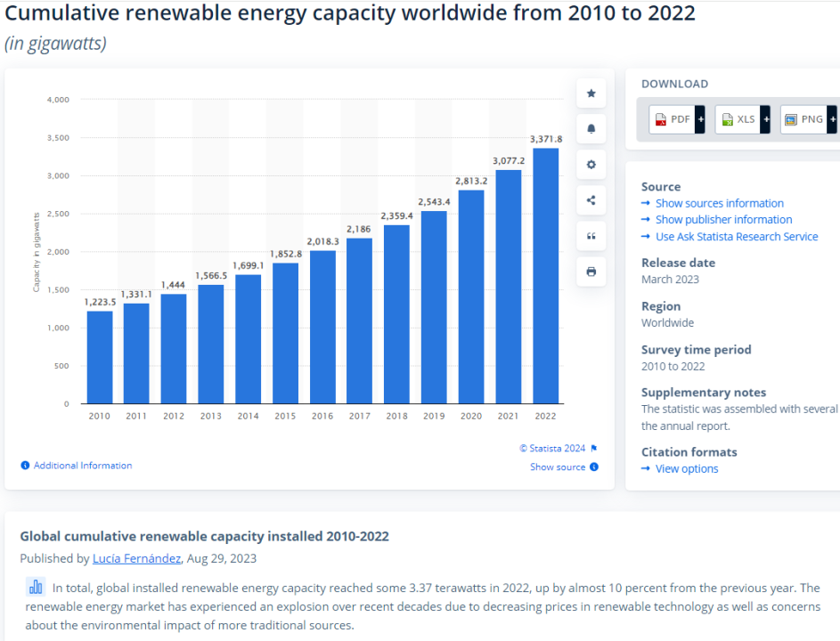Click the star favorite icon

point(591,93)
